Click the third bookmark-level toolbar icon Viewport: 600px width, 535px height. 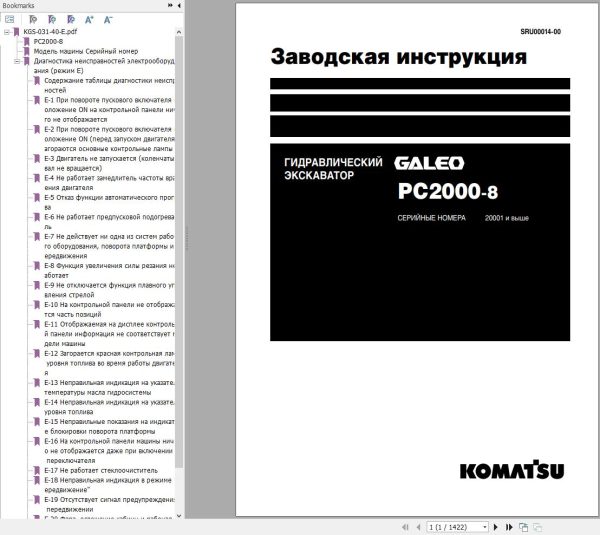click(x=71, y=19)
